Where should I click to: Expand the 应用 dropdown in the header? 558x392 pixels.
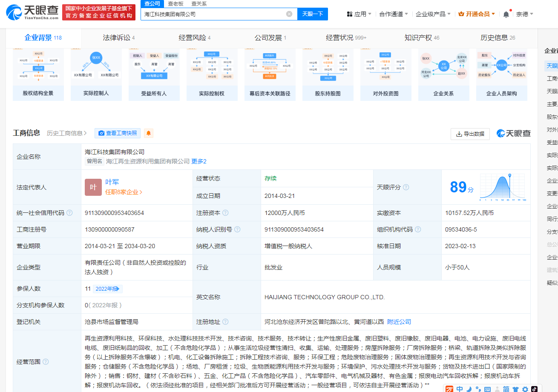pyautogui.click(x=359, y=14)
